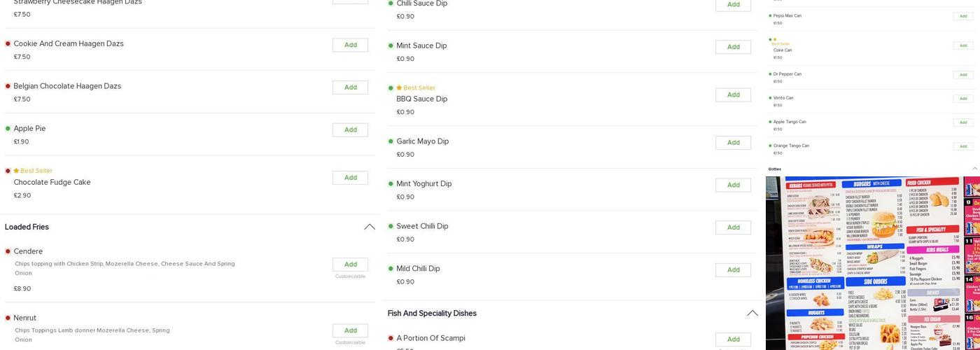Click the red dot beside A Portion Of Scampi
980x350 pixels.
[391, 339]
